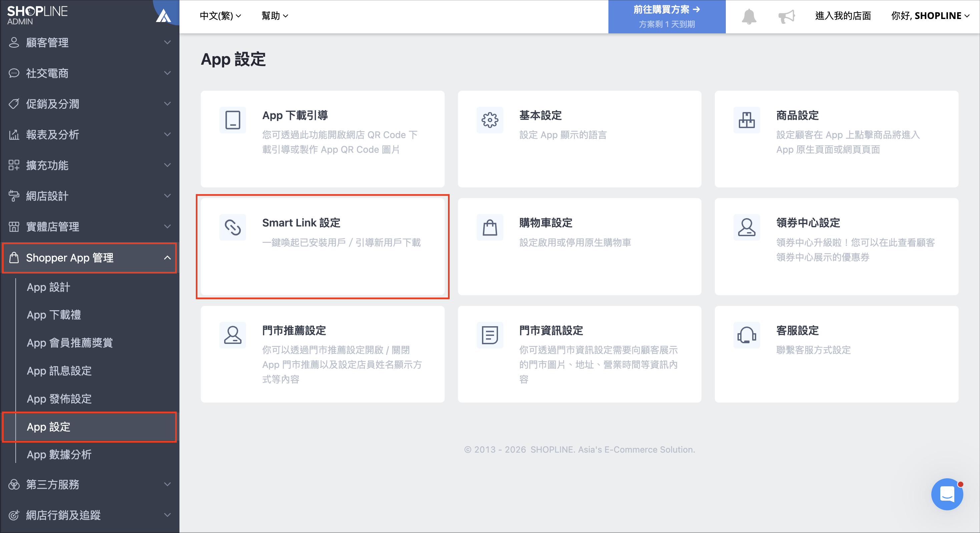Click the 顧客管理 person icon in sidebar
This screenshot has height=533, width=980.
click(14, 42)
